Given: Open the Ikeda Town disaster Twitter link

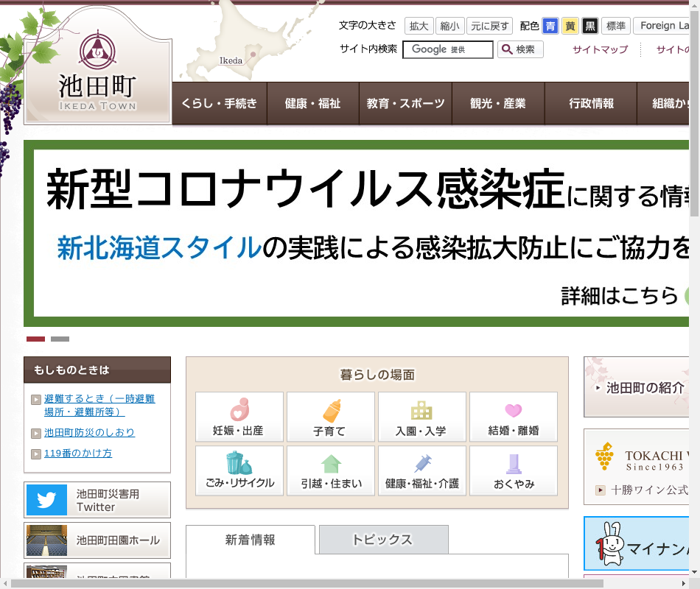Looking at the screenshot, I should coord(97,501).
